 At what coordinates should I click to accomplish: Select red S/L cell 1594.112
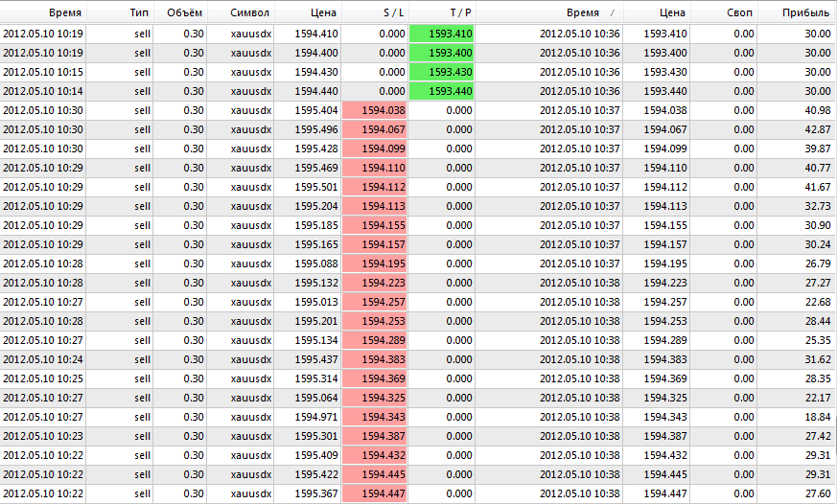tap(374, 187)
